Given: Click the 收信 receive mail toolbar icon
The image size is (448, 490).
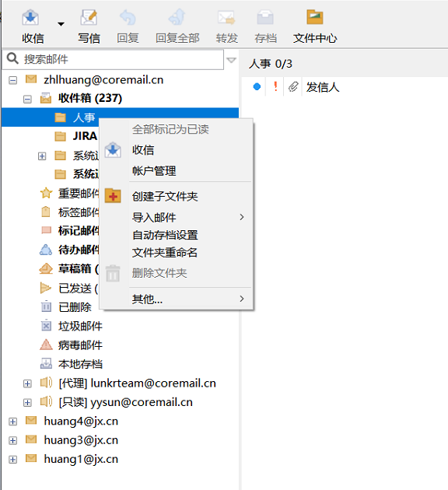Looking at the screenshot, I should coord(30,17).
